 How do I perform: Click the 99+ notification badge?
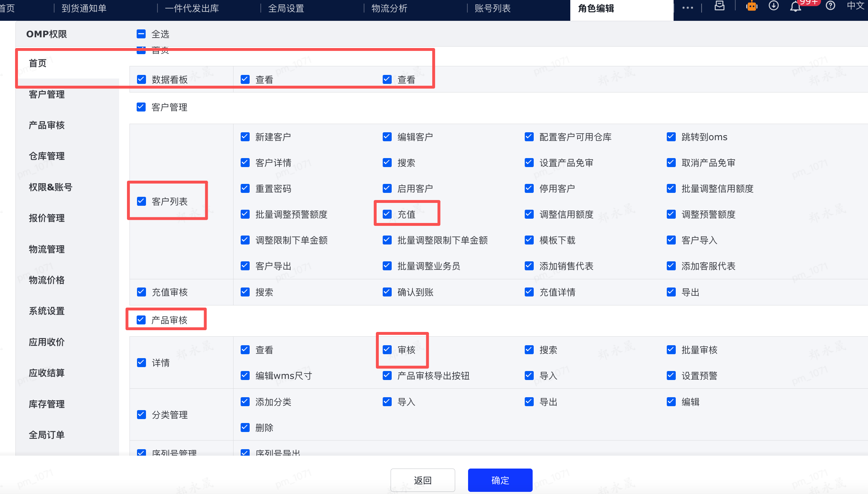(x=808, y=2)
